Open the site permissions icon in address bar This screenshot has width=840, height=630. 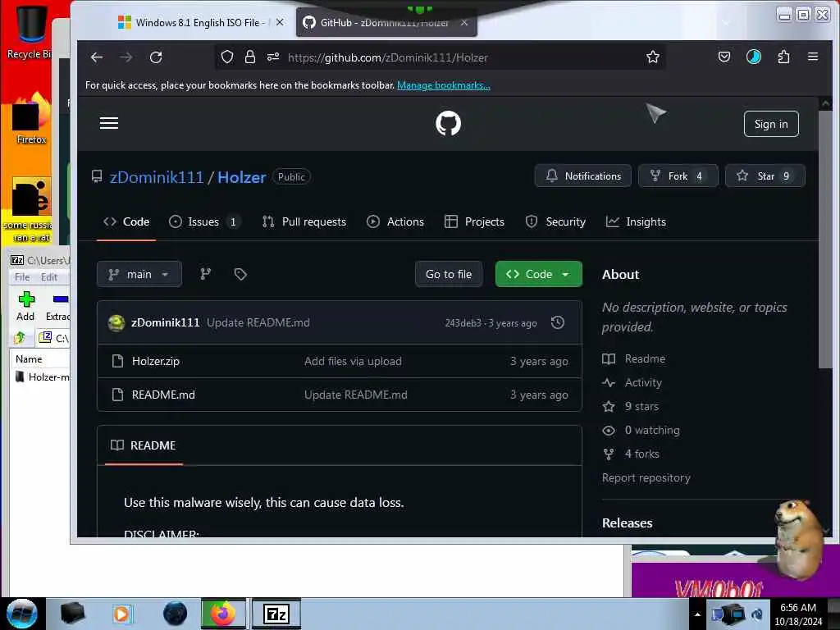(x=273, y=57)
